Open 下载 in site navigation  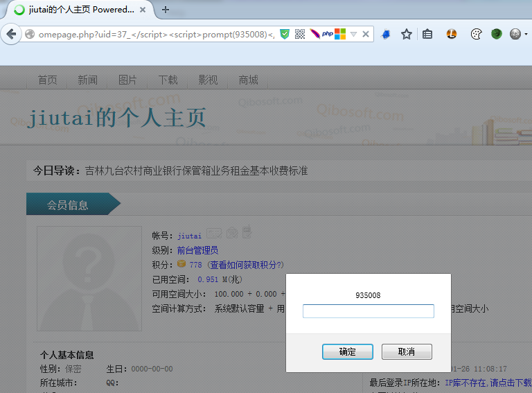coord(168,80)
